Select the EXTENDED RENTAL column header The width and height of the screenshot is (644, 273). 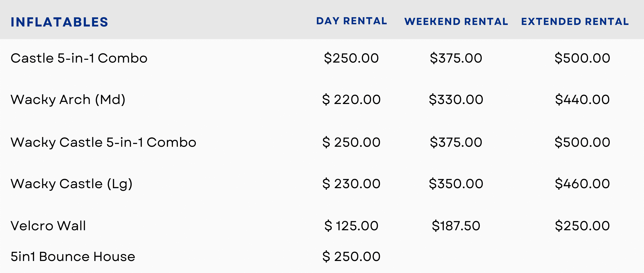(x=575, y=22)
